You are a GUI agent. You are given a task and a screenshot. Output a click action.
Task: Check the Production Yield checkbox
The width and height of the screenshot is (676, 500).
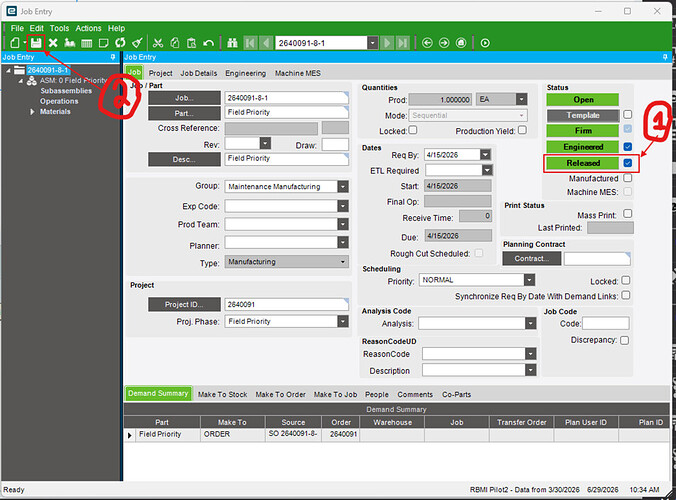point(522,130)
